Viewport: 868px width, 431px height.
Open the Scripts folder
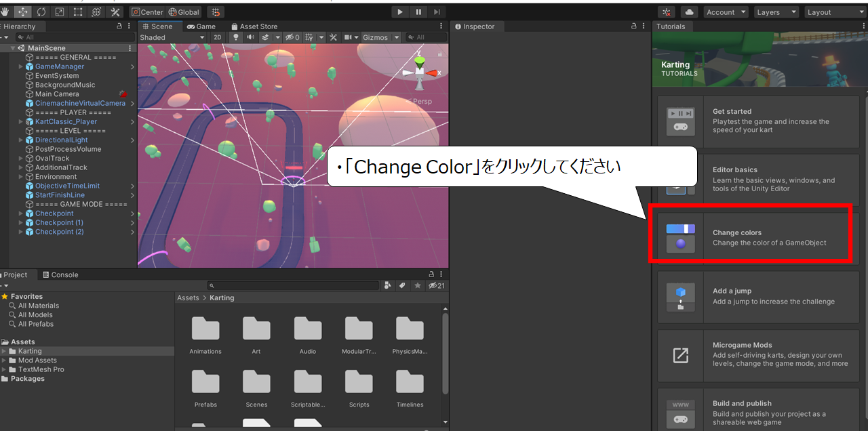click(359, 388)
